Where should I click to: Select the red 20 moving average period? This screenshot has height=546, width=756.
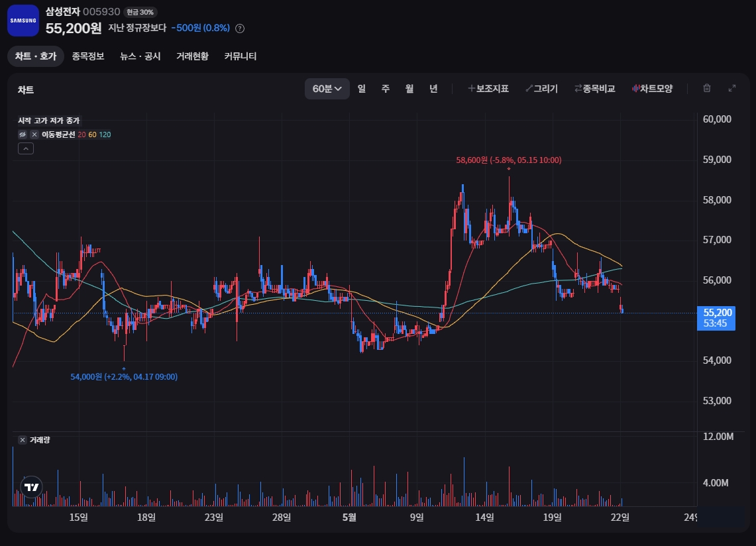click(x=81, y=135)
